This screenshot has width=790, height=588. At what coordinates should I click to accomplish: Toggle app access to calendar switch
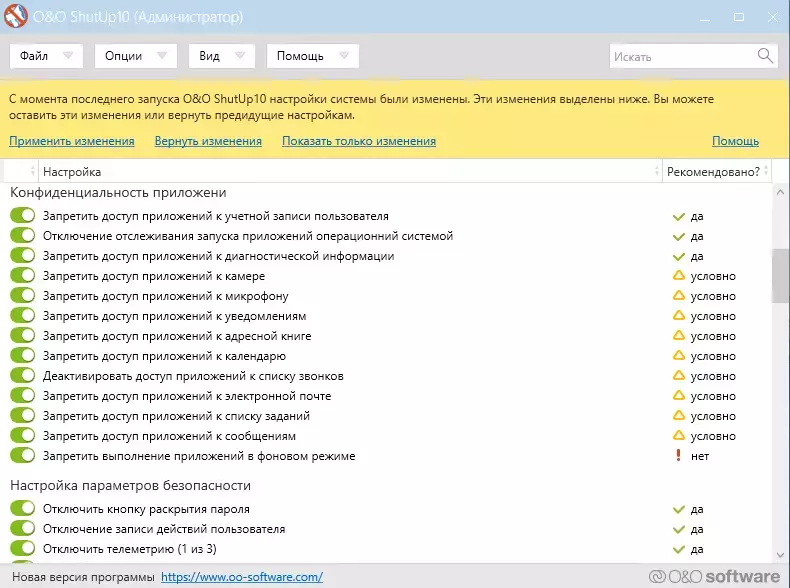tap(22, 355)
